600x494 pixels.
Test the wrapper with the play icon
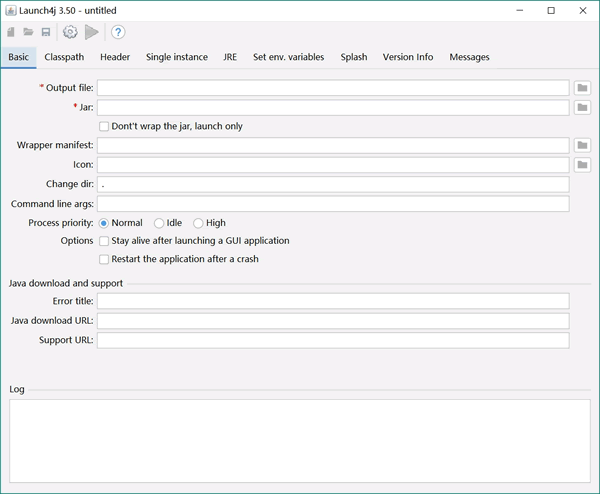pos(92,32)
